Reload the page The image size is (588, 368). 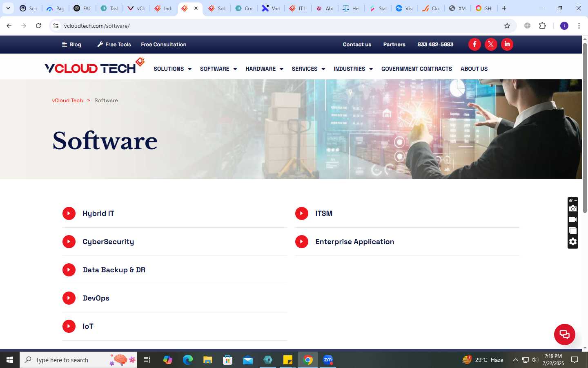pos(38,26)
